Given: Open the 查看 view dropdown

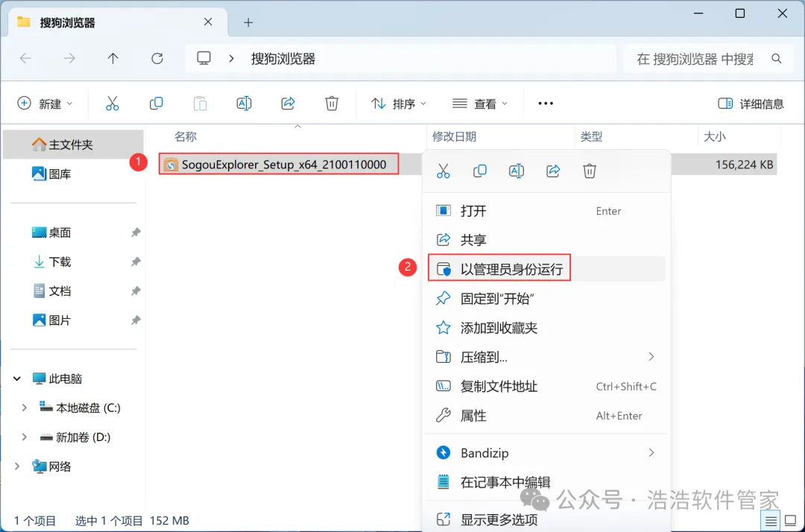Looking at the screenshot, I should click(x=480, y=104).
